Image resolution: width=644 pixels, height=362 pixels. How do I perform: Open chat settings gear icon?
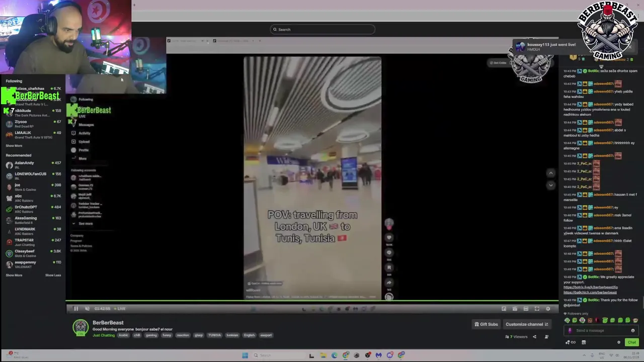pyautogui.click(x=619, y=342)
